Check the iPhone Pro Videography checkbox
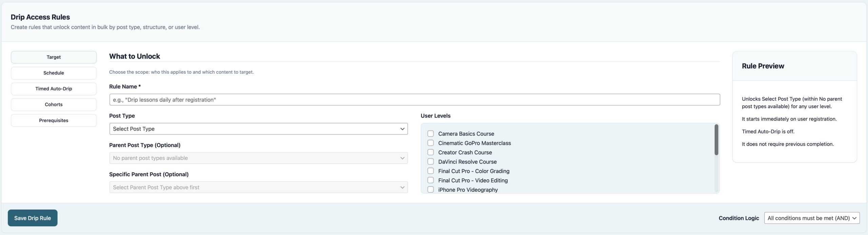This screenshot has height=235, width=868. [431, 190]
